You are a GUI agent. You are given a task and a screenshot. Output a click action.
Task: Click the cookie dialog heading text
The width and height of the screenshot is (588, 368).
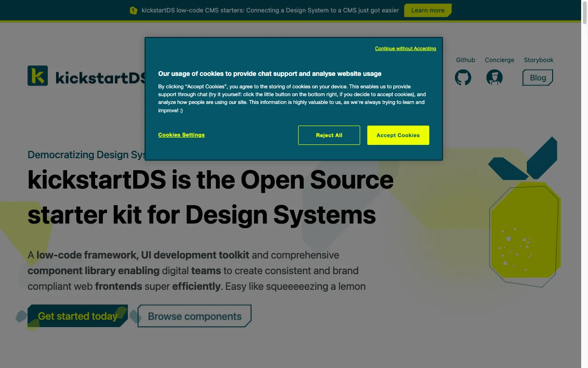click(270, 74)
